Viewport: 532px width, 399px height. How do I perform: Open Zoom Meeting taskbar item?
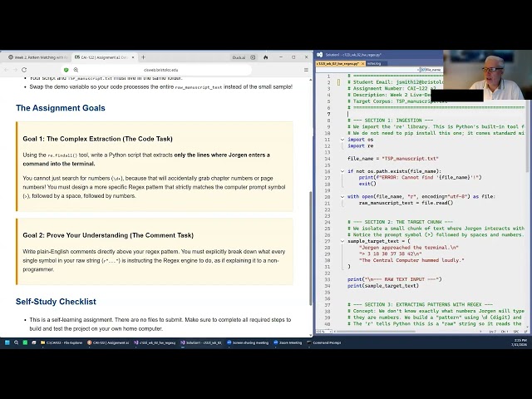[288, 342]
